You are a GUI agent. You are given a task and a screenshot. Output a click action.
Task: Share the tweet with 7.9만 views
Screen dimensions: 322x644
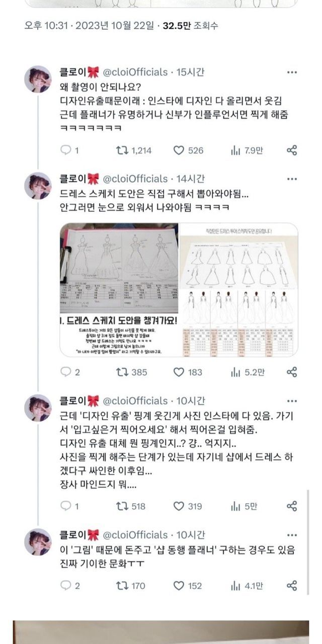tap(292, 150)
